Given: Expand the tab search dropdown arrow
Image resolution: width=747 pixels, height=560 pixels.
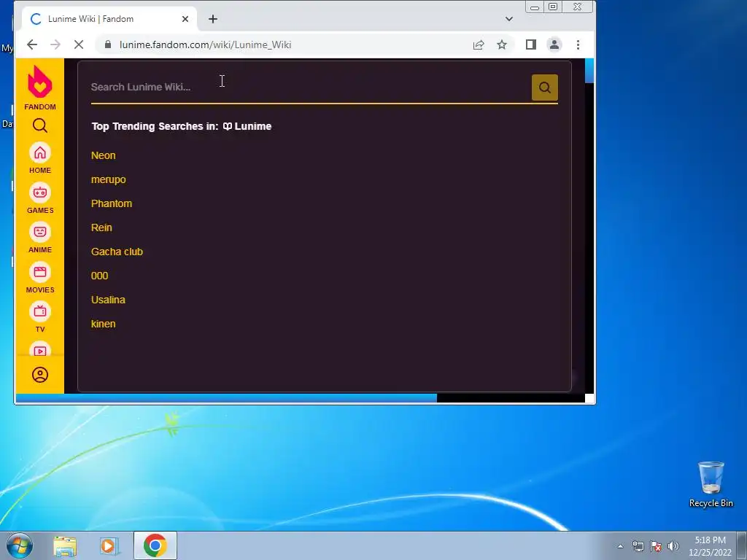Looking at the screenshot, I should click(x=508, y=19).
